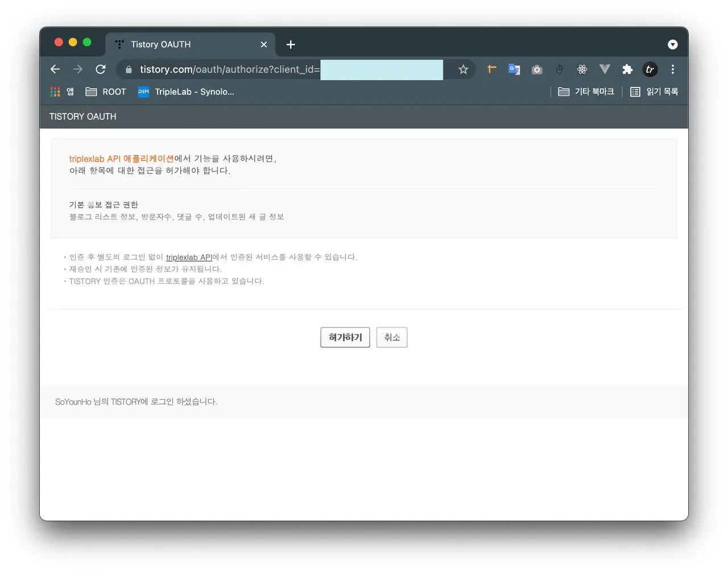728x573 pixels.
Task: Click the SoYounHo login status text
Action: pos(136,401)
